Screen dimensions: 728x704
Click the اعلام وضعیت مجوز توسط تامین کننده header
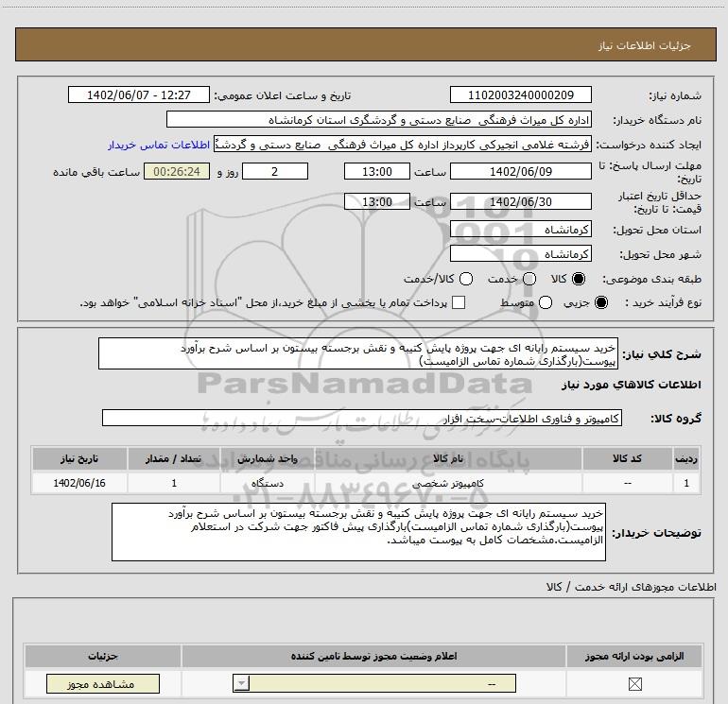click(x=373, y=656)
